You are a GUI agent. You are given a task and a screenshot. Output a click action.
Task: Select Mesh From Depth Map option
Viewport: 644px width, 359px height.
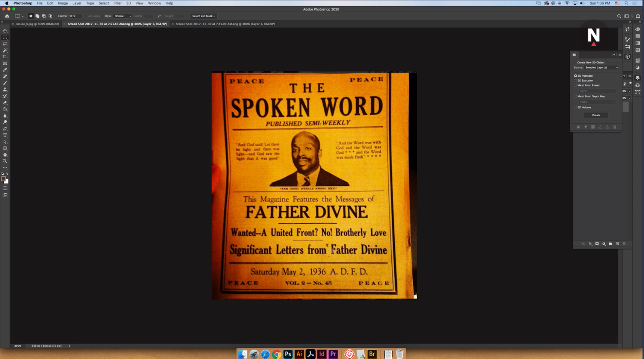coord(575,96)
